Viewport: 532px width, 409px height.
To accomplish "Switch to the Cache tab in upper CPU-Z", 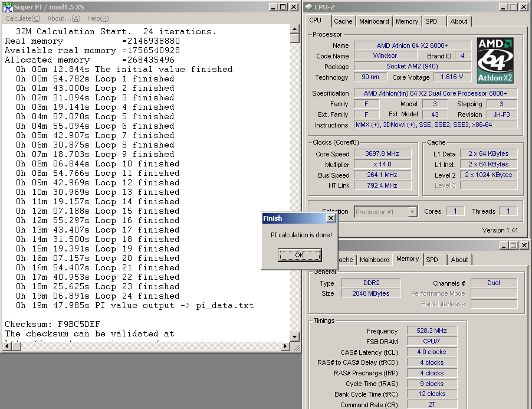I will (x=343, y=21).
